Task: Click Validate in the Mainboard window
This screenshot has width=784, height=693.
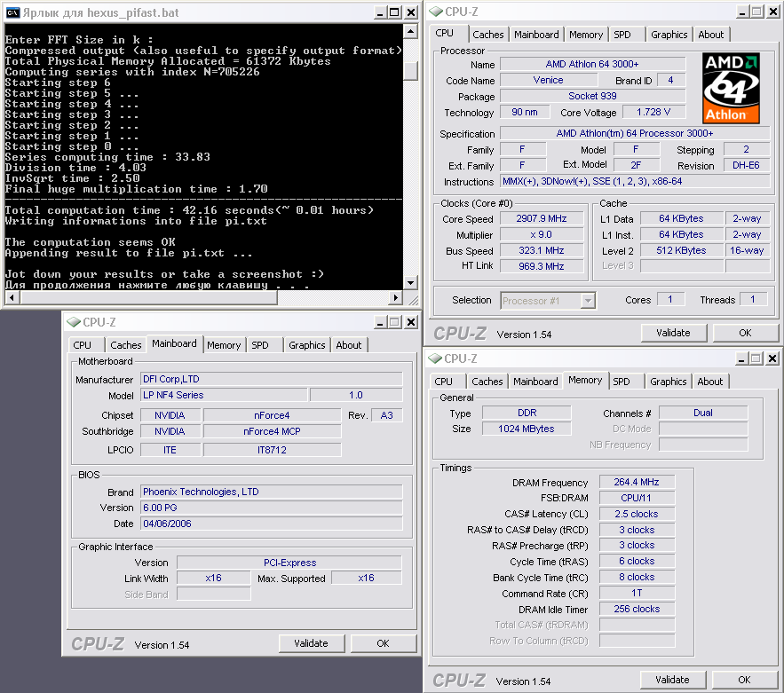Action: click(311, 643)
